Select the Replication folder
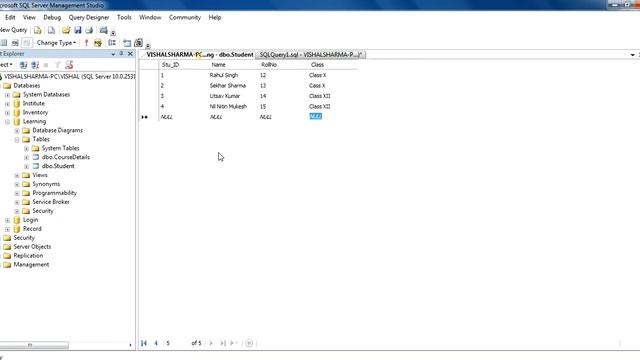Image resolution: width=640 pixels, height=360 pixels. click(x=28, y=256)
